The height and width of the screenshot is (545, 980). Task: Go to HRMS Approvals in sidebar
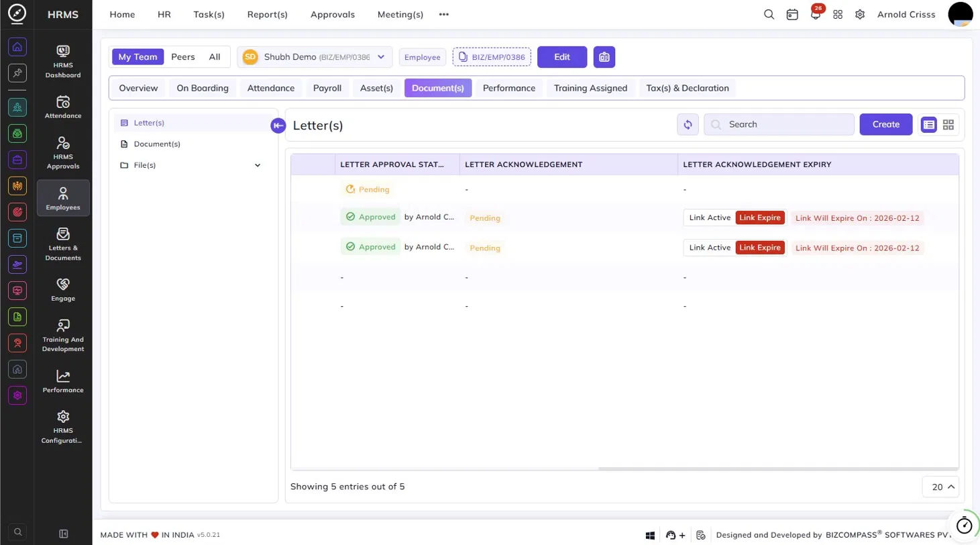(63, 152)
